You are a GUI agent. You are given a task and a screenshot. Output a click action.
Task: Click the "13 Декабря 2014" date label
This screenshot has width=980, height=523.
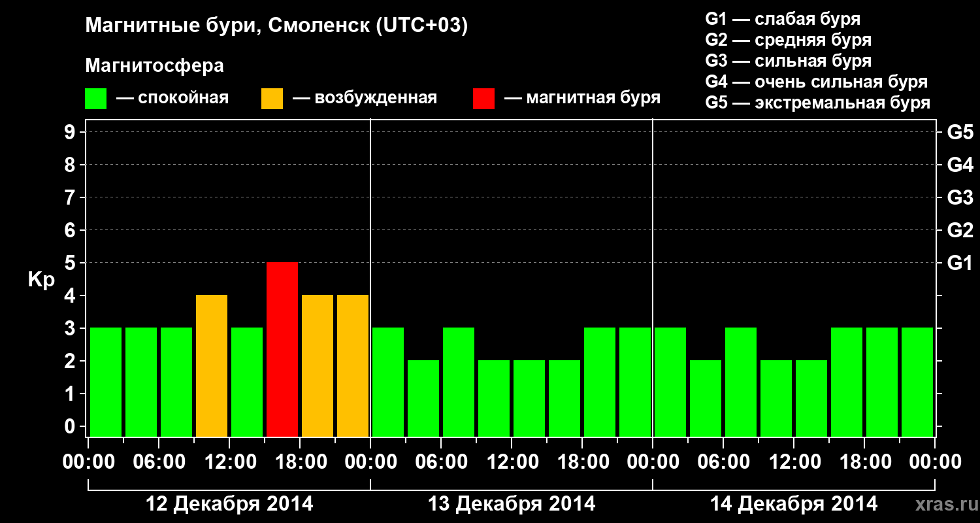coord(512,504)
